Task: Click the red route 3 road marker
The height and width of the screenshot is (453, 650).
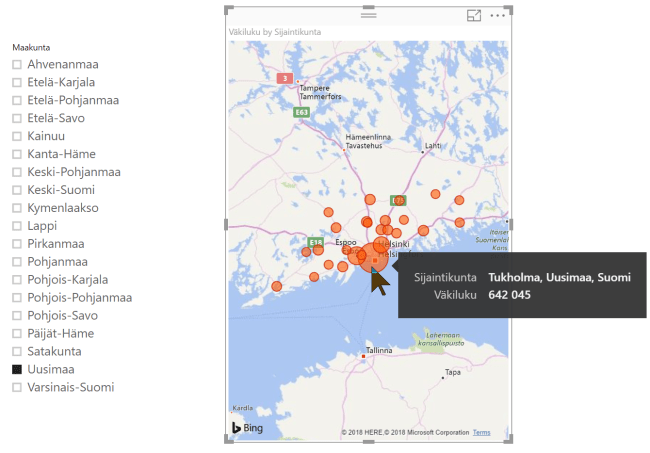Action: pyautogui.click(x=285, y=78)
